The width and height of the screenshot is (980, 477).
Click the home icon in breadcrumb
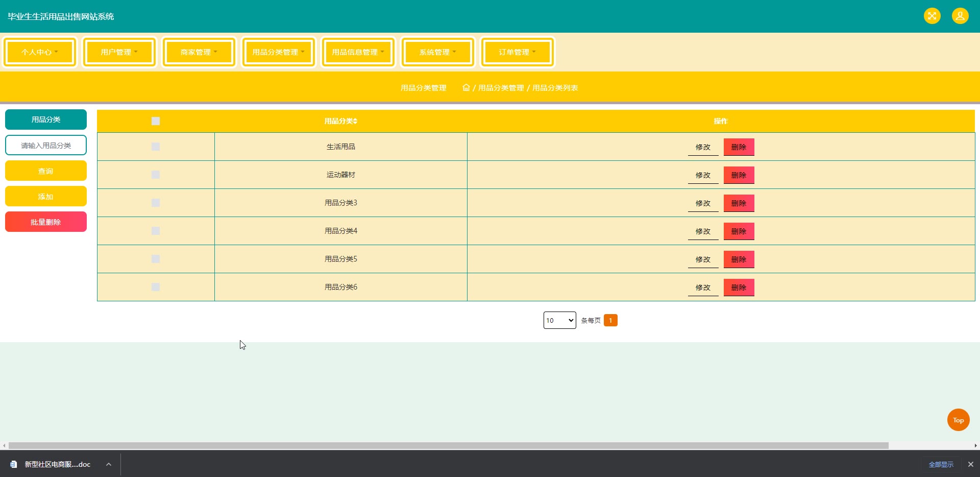coord(466,88)
